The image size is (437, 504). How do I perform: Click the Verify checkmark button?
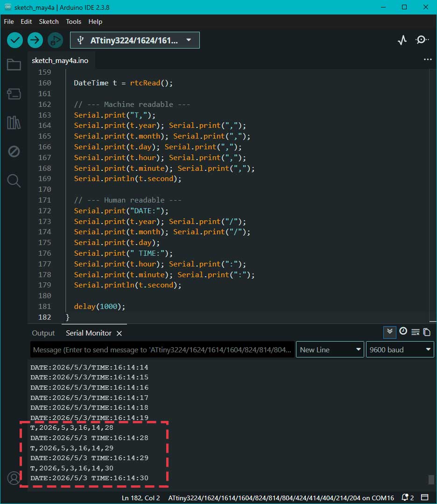tap(15, 40)
